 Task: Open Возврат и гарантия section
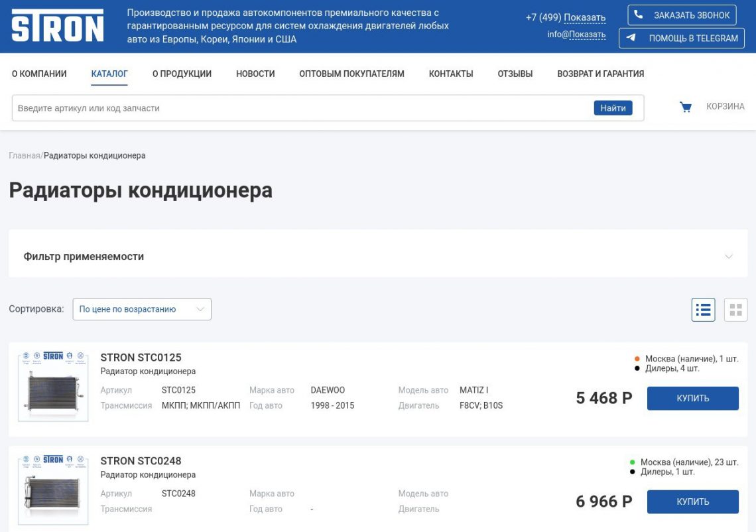[x=600, y=74]
